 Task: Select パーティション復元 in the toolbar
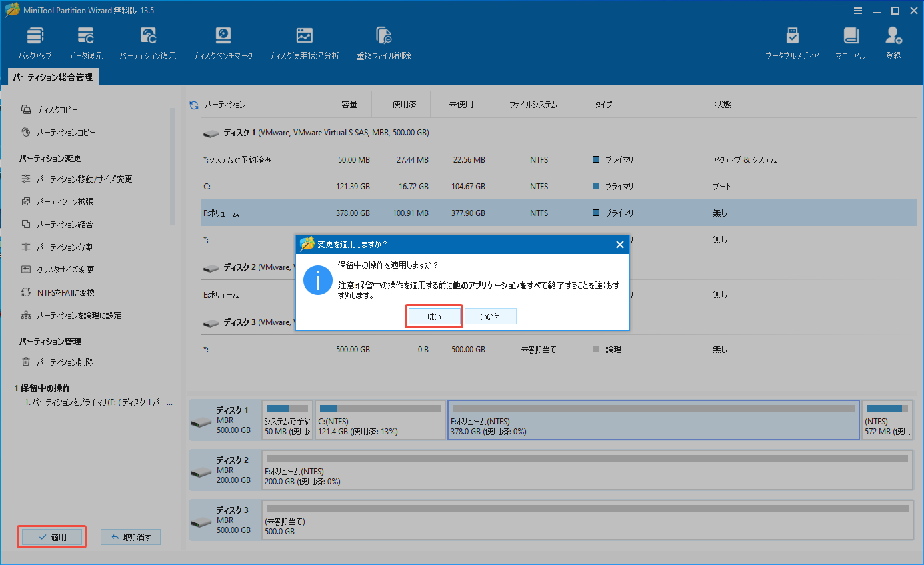(148, 41)
